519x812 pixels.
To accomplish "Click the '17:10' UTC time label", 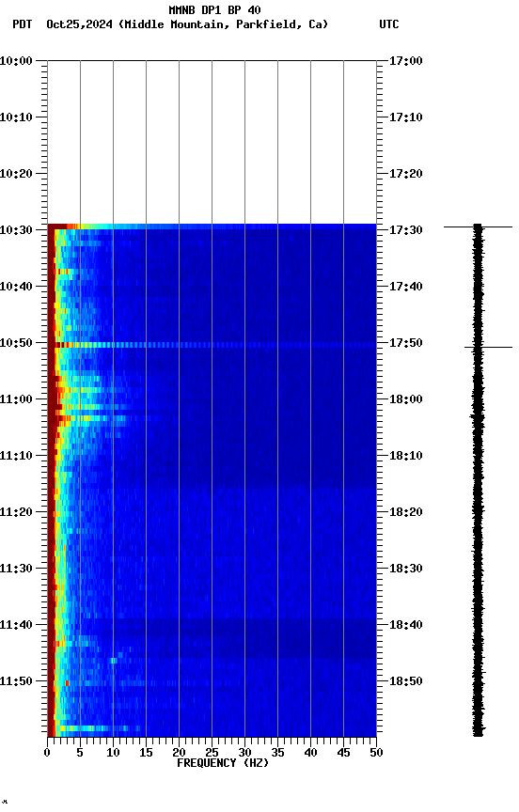I will 406,117.
